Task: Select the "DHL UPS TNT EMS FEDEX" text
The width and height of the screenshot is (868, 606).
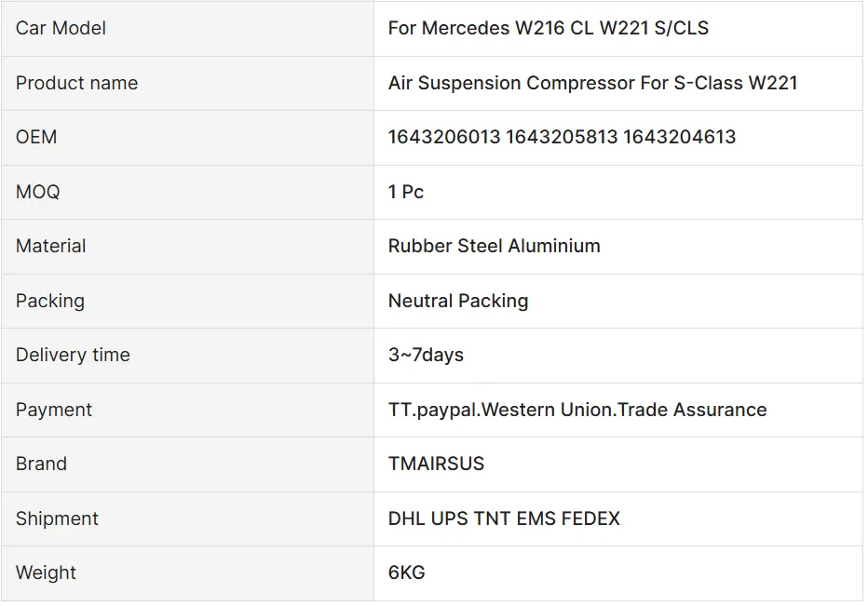Action: coord(504,518)
